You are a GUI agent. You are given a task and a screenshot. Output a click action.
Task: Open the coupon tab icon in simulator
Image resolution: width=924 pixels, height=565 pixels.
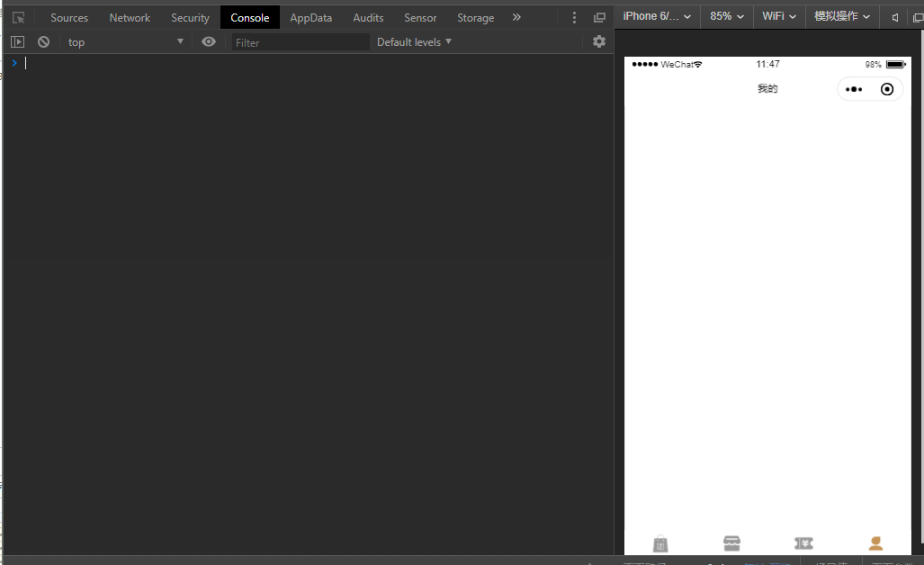(803, 543)
